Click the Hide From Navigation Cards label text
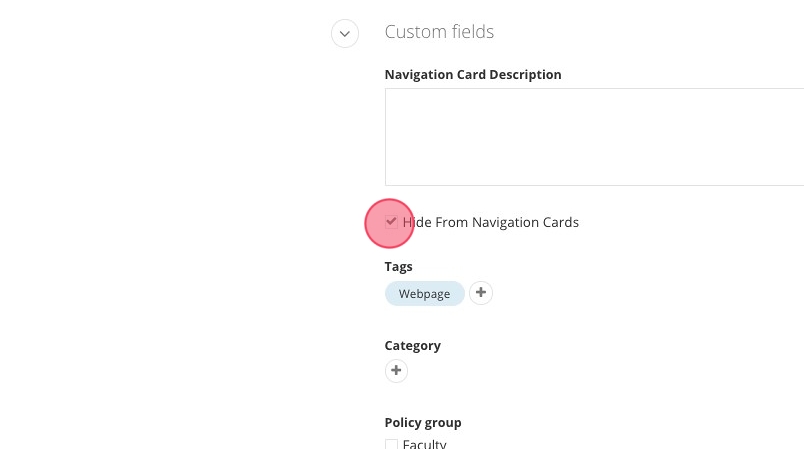 490,222
